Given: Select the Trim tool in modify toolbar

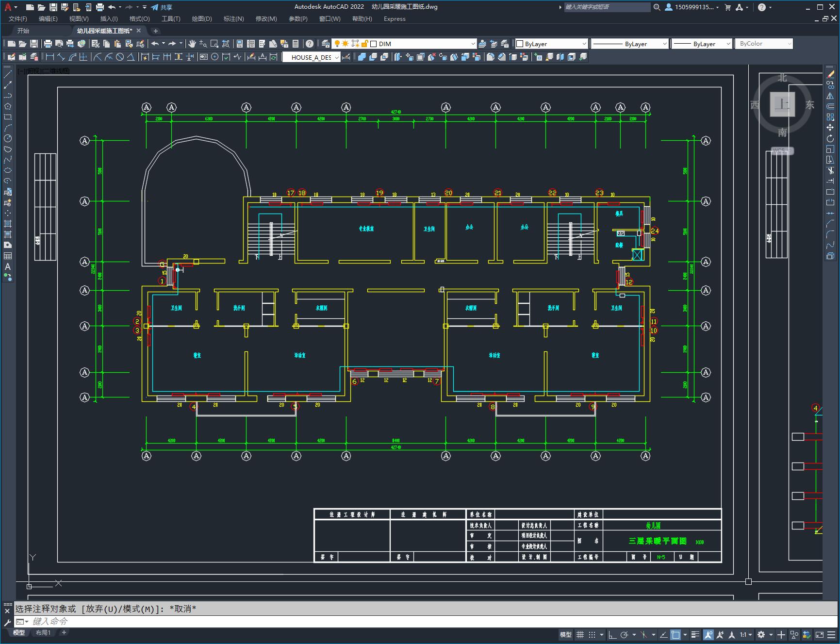Looking at the screenshot, I should click(830, 170).
